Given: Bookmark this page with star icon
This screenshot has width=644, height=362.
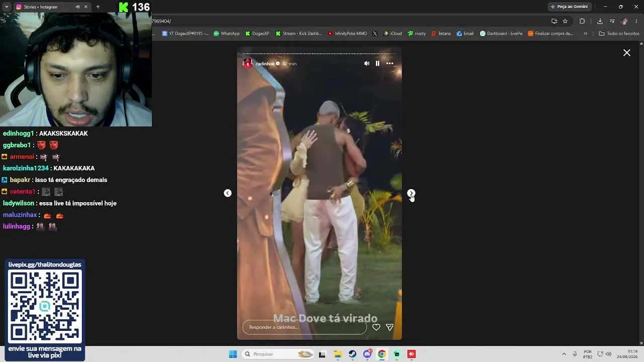Looking at the screenshot, I should (565, 21).
